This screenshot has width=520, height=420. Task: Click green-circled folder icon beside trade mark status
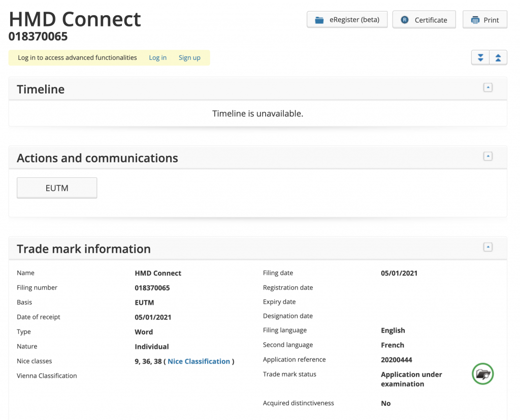click(x=482, y=374)
